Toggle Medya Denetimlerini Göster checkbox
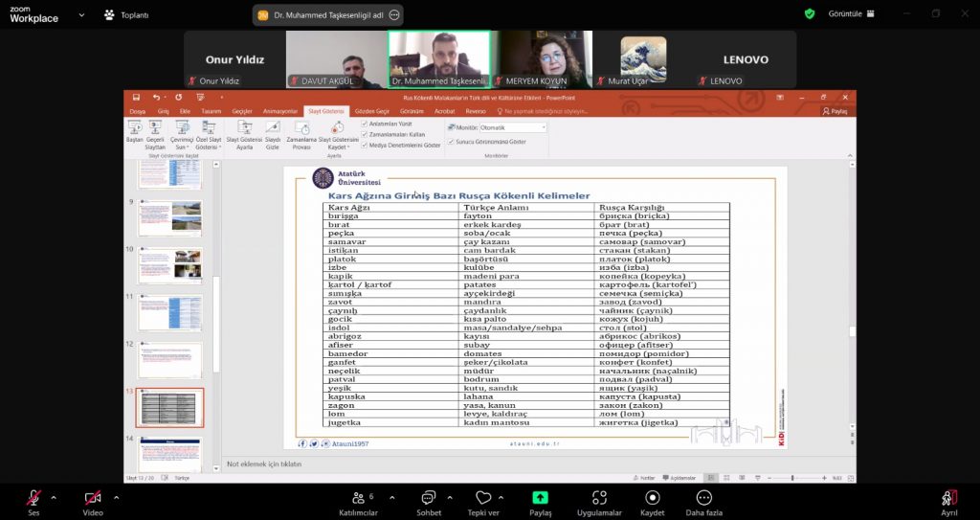 [x=365, y=145]
